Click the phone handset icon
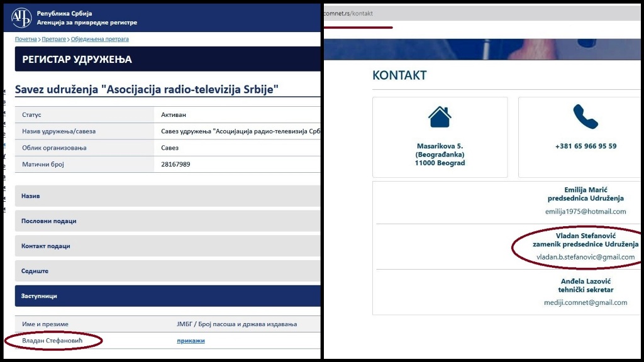Image resolution: width=644 pixels, height=362 pixels. pos(586,116)
